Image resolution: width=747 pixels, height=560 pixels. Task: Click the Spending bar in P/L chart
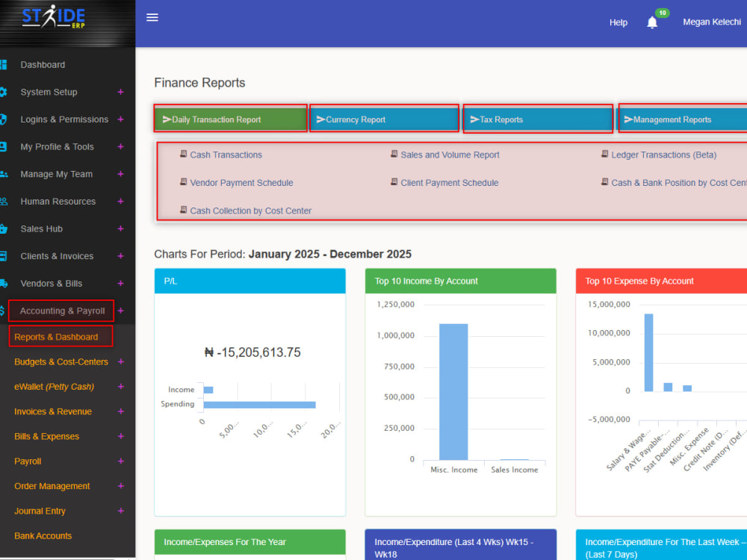[259, 405]
